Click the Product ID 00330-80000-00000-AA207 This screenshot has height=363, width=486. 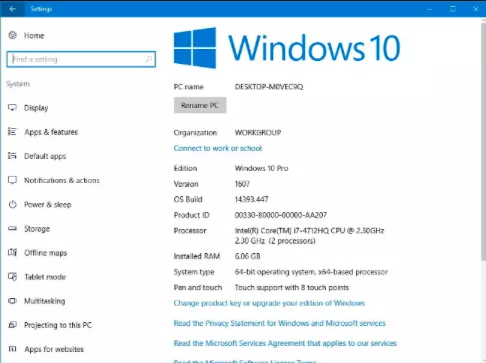click(281, 215)
